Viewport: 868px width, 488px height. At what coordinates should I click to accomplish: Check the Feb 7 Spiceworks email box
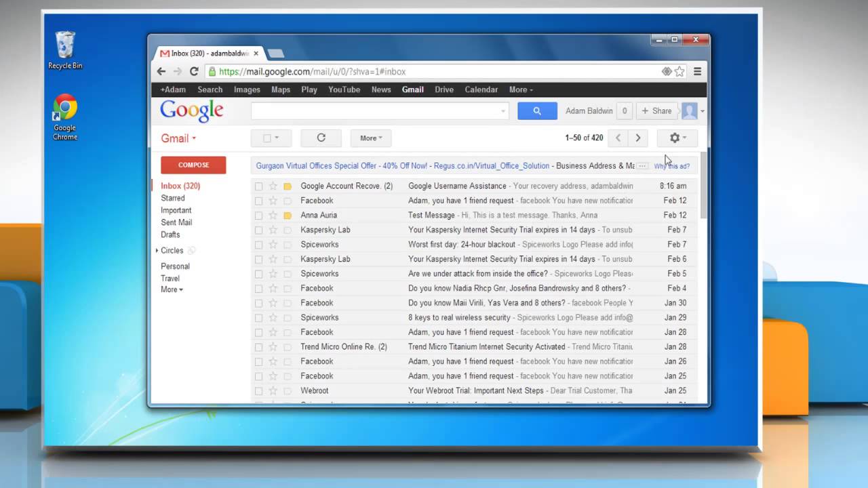tap(258, 244)
